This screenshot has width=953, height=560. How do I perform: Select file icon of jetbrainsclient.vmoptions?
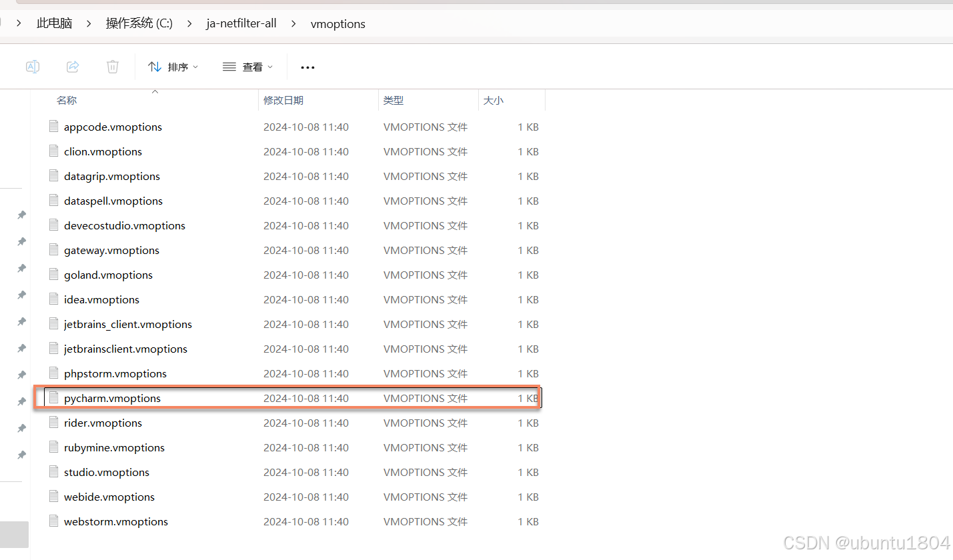tap(54, 348)
